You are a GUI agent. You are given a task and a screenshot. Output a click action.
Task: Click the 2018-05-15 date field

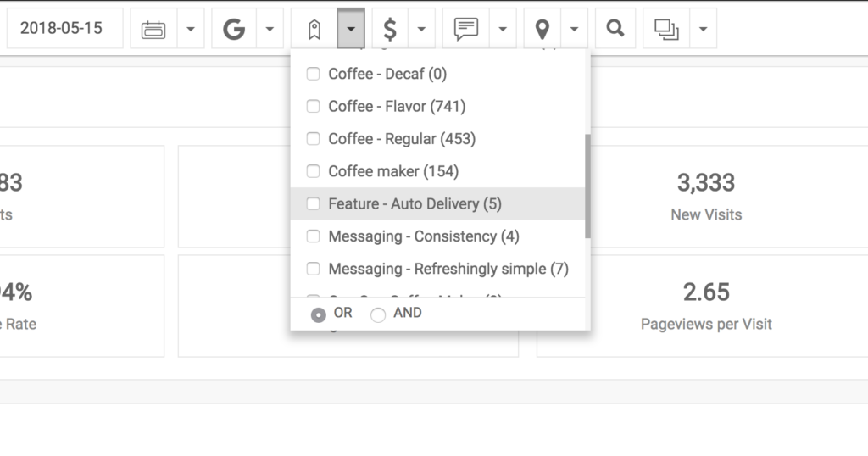(64, 28)
